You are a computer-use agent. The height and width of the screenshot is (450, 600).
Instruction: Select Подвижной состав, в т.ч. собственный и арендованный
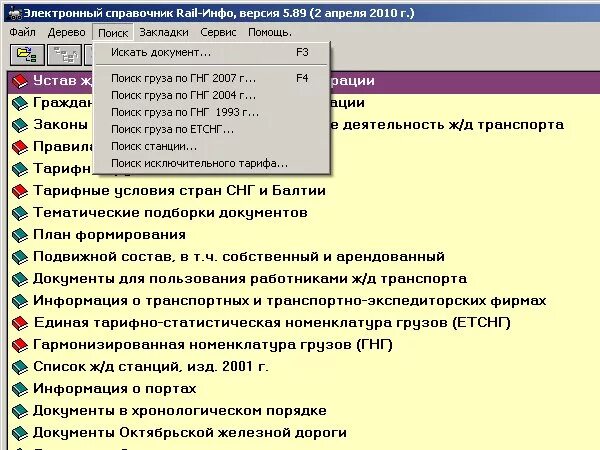239,257
